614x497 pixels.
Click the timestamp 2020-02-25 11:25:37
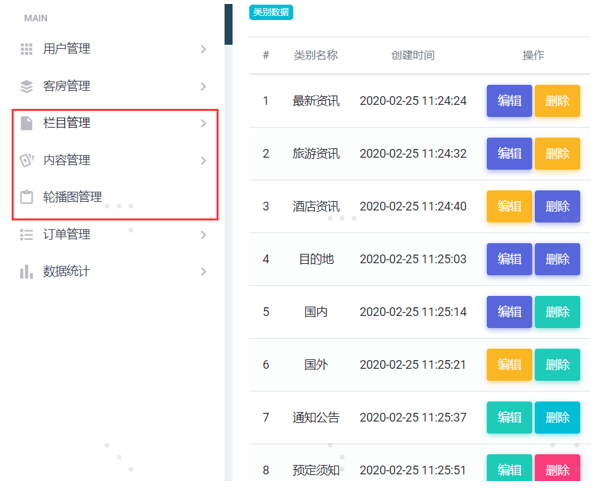click(x=413, y=417)
